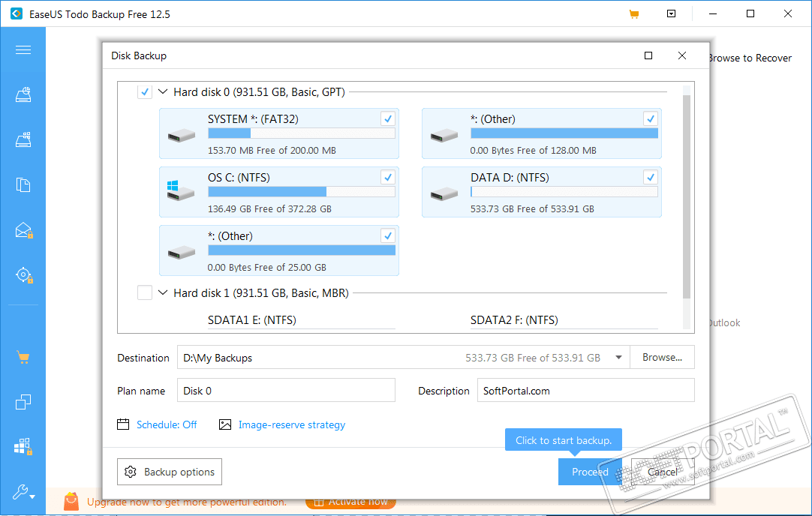Uncheck the OS C: (NTFS) partition checkbox
Viewport: 812px width, 516px height.
(x=387, y=178)
